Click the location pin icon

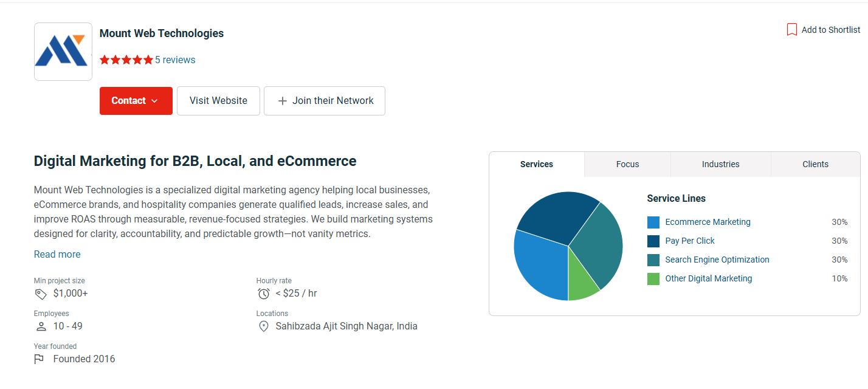(x=264, y=326)
